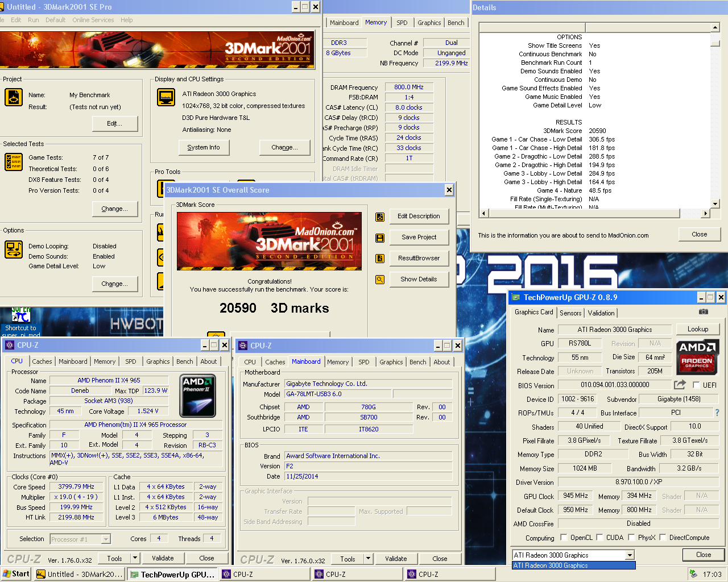Open the Super Pi mod desktop shortcut
Viewport: 728px width, 582px height.
20,322
